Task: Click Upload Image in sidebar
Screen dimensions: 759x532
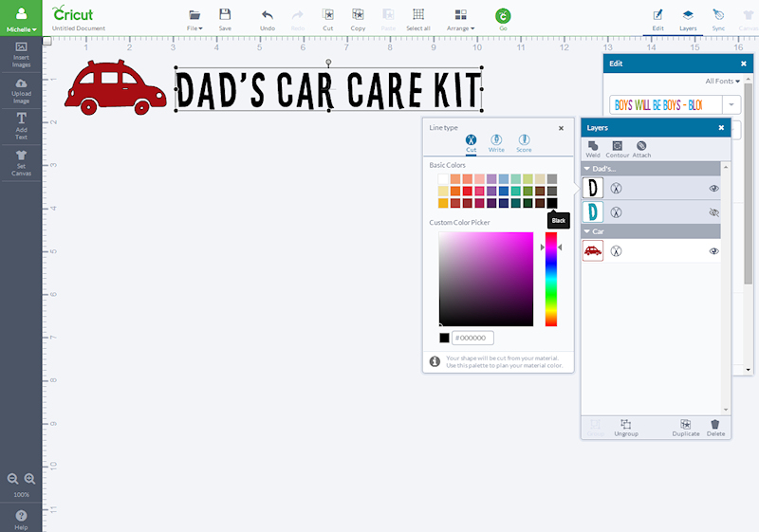Action: [x=21, y=91]
